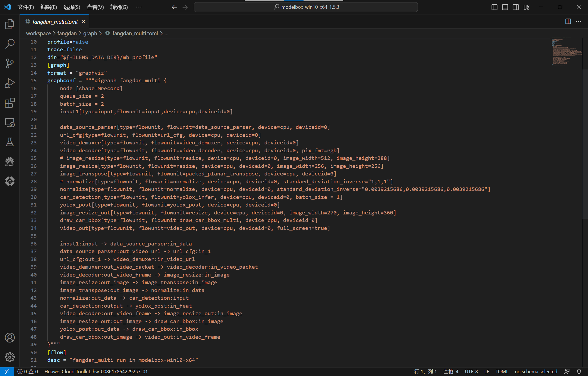The image size is (588, 376).
Task: Open Run and Debug view
Action: click(x=10, y=83)
